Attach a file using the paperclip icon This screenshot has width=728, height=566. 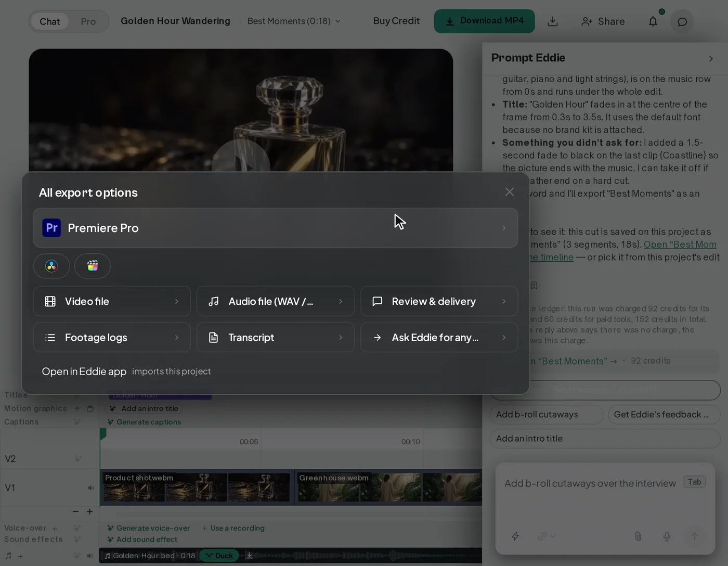click(638, 536)
